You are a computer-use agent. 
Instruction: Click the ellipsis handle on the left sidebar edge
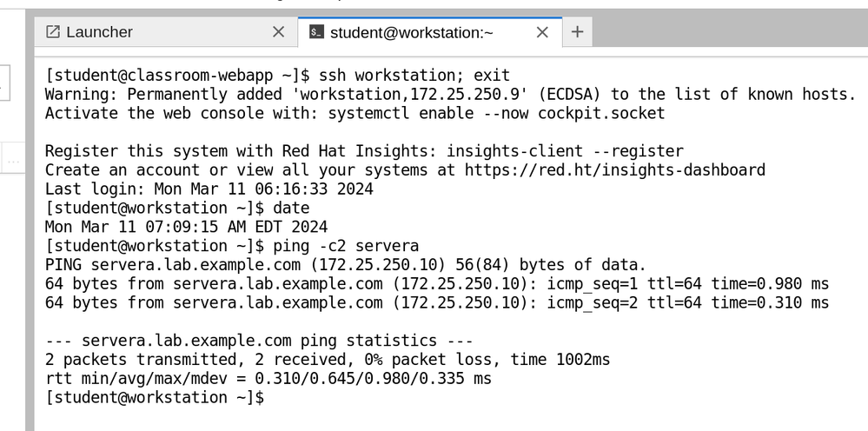coord(14,160)
